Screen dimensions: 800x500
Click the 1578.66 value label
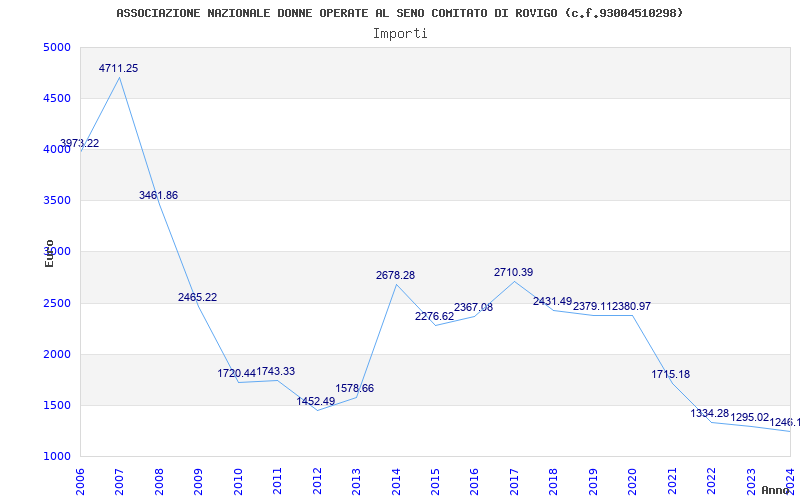355,388
